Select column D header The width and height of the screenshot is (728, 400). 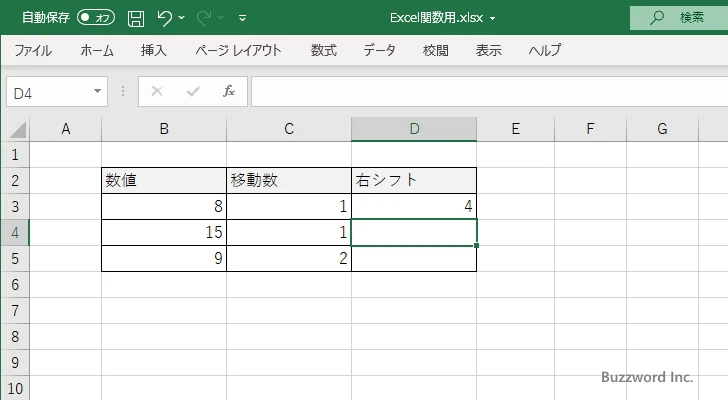tap(413, 128)
